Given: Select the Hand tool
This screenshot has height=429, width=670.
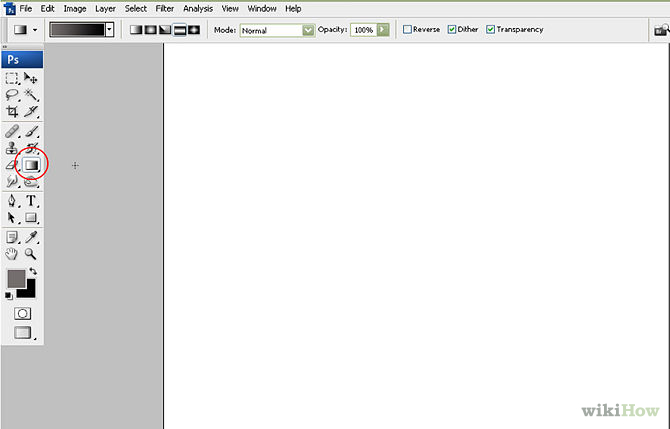Looking at the screenshot, I should [x=12, y=254].
